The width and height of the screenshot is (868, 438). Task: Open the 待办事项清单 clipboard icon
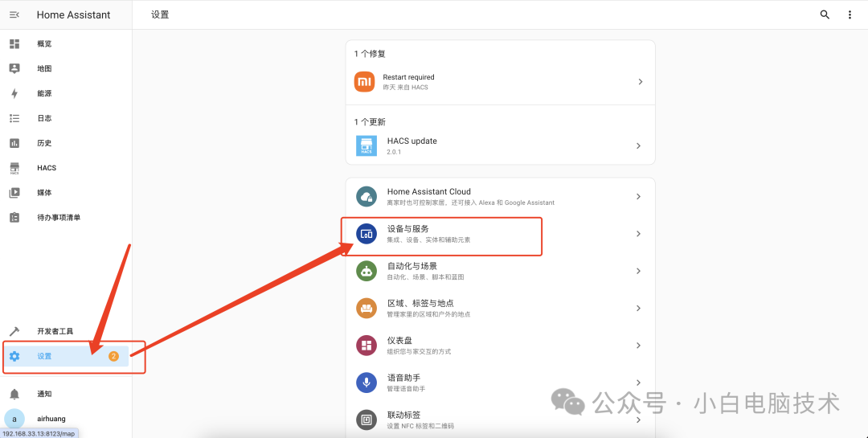coord(14,218)
